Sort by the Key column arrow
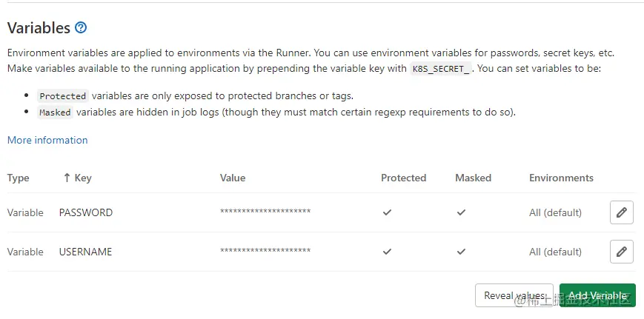The height and width of the screenshot is (319, 644). 67,178
